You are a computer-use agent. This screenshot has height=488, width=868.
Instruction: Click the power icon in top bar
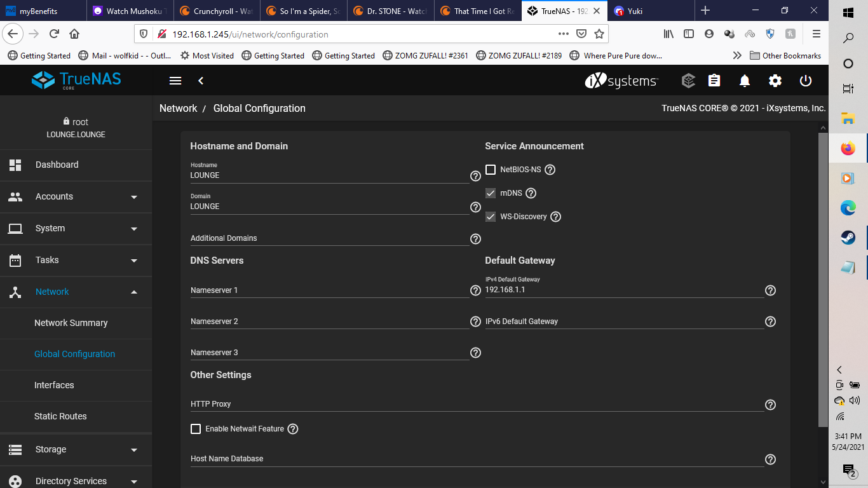[806, 81]
